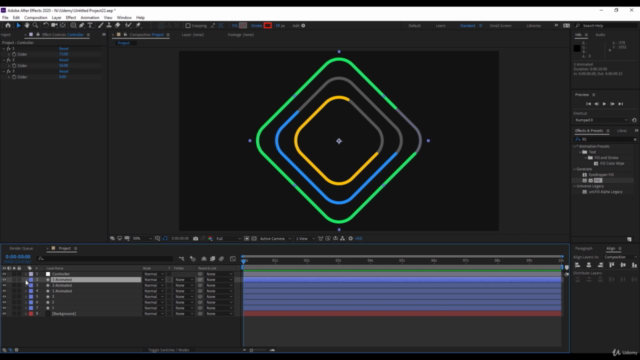Collapse the Animation Presets tree group
Image resolution: width=640 pixels, height=360 pixels.
[x=575, y=146]
